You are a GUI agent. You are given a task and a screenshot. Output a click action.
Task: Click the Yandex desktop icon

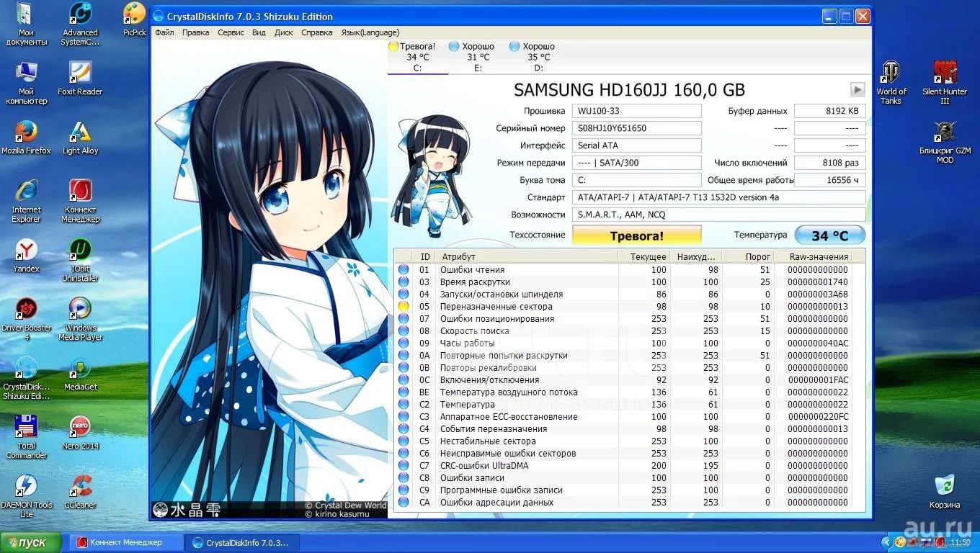tap(26, 256)
